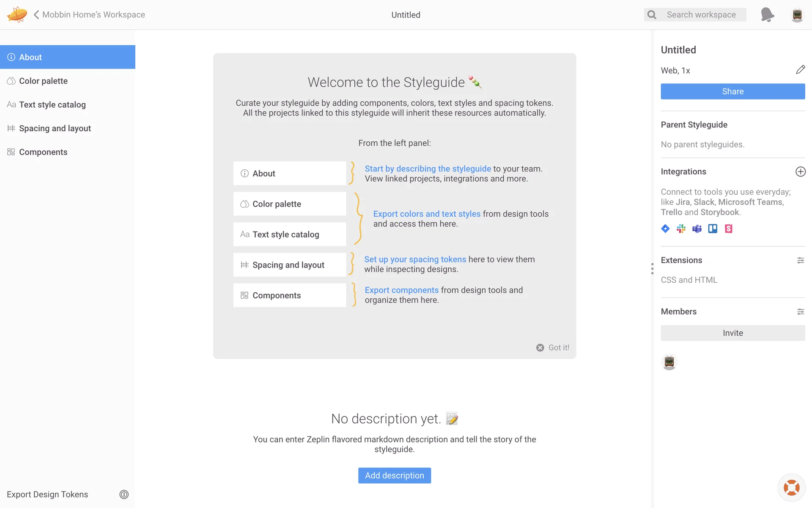Image resolution: width=812 pixels, height=508 pixels.
Task: Open the help lifebuoy icon
Action: click(x=791, y=487)
